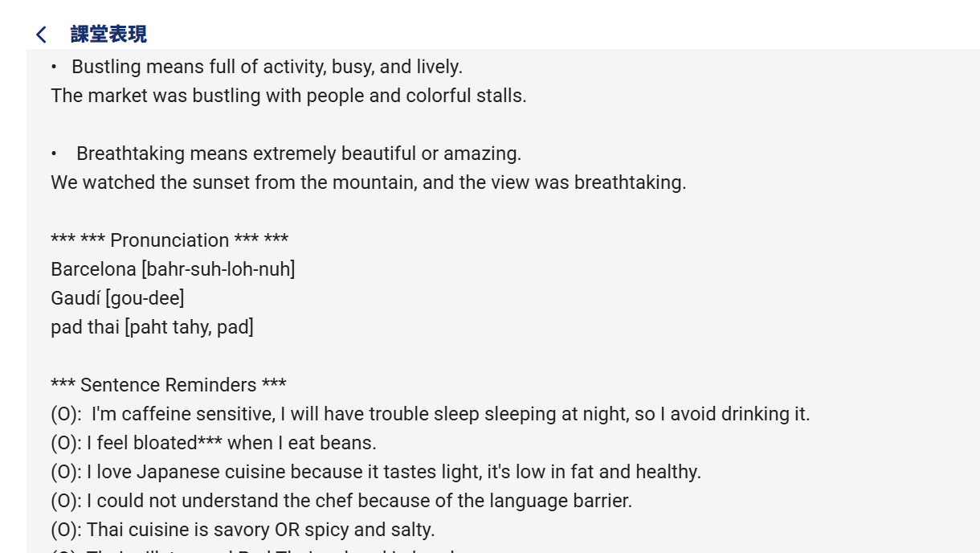Click the sunset view example sentence
980x553 pixels.
(368, 182)
